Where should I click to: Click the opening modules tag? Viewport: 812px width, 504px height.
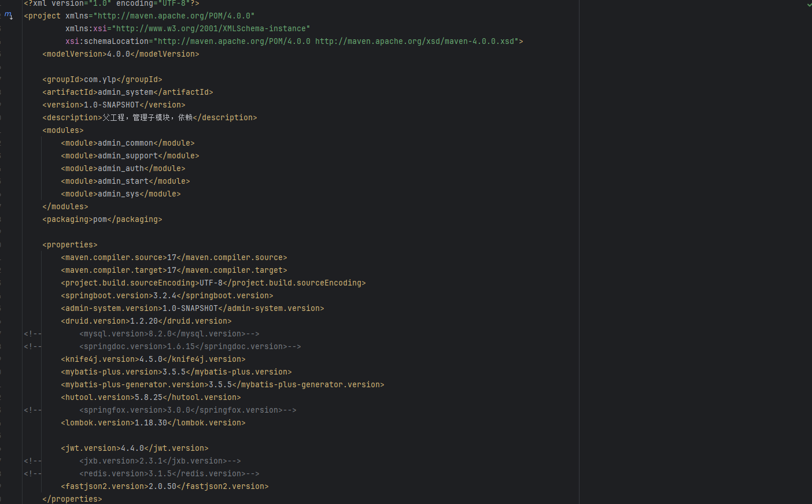tap(63, 130)
